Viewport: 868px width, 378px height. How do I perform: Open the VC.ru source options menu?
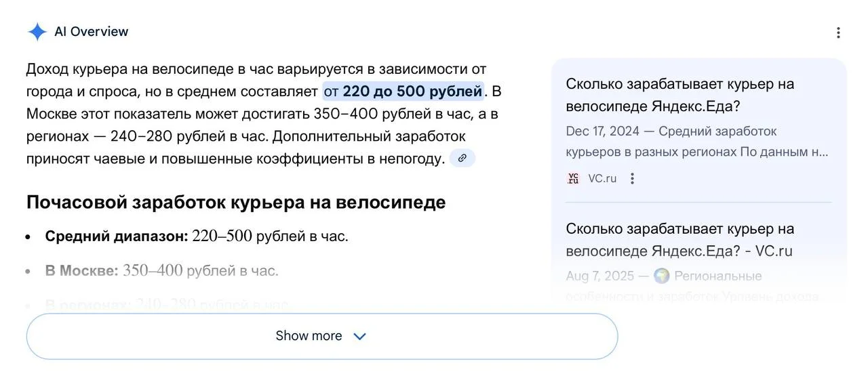[633, 179]
